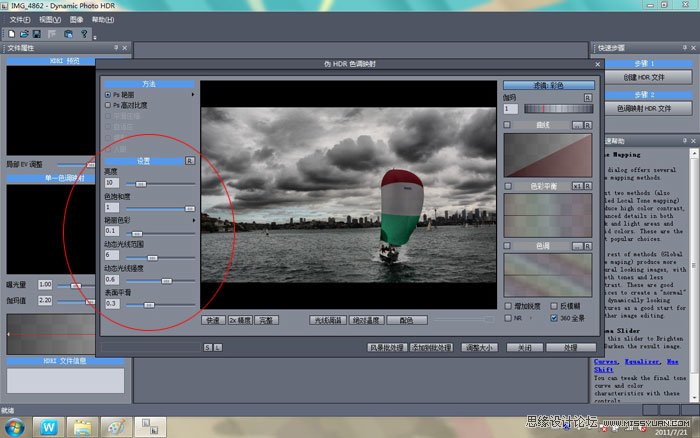Click the small S button below settings
This screenshot has width=700, height=438.
click(207, 347)
